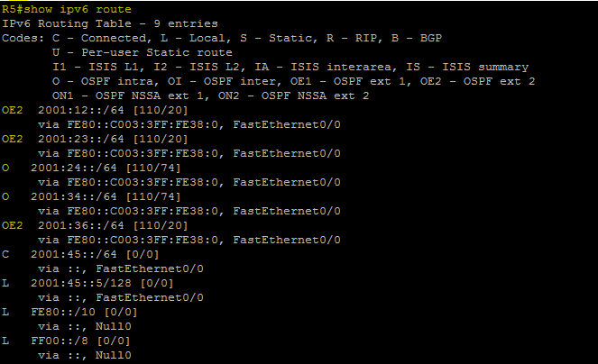
Task: Click the FF00::/8 local route entry
Action: [x=60, y=341]
